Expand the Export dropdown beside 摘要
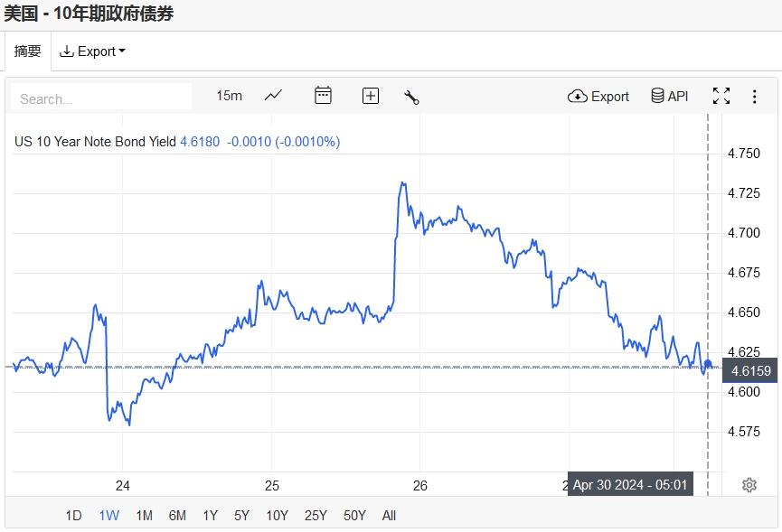 click(93, 51)
